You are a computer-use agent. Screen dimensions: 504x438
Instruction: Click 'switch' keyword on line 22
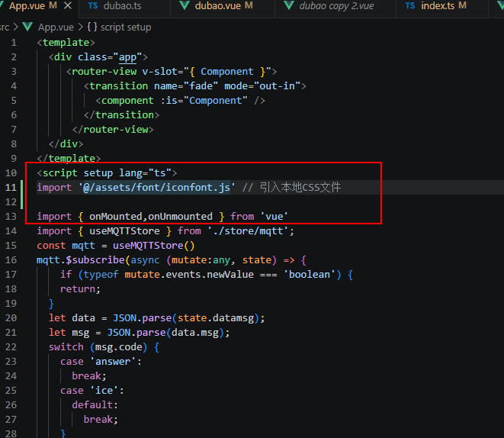coord(66,347)
